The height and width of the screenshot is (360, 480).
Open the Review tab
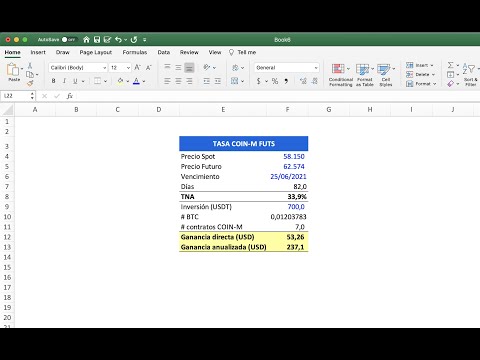coord(189,52)
